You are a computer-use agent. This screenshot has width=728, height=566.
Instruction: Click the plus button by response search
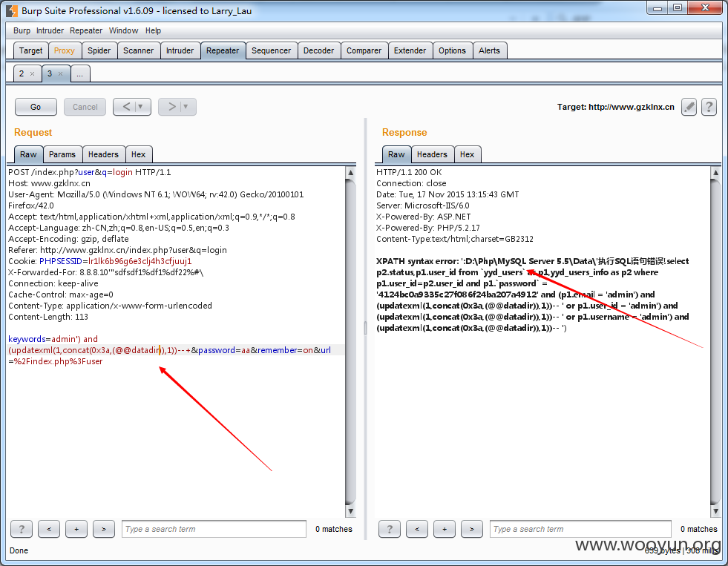coord(445,529)
